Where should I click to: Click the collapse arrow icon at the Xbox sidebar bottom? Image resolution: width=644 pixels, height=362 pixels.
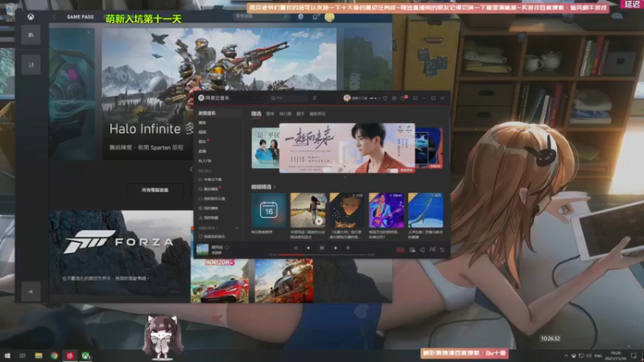pos(31,292)
